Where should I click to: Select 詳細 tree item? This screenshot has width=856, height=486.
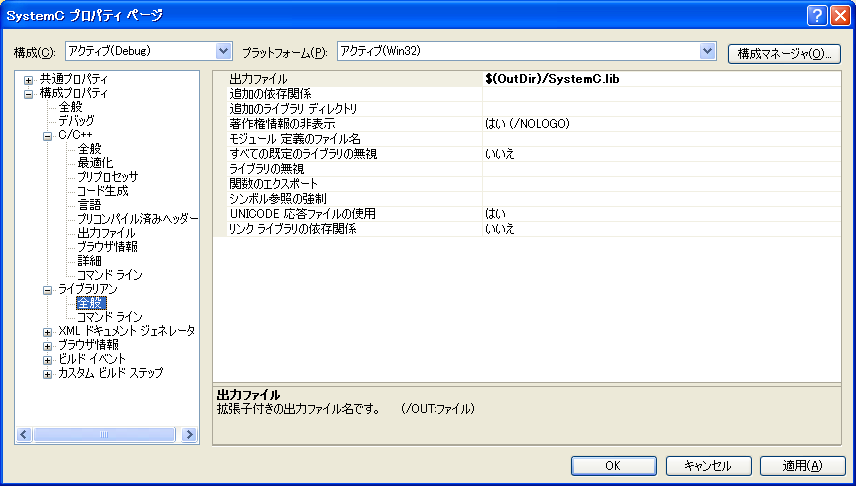(90, 261)
